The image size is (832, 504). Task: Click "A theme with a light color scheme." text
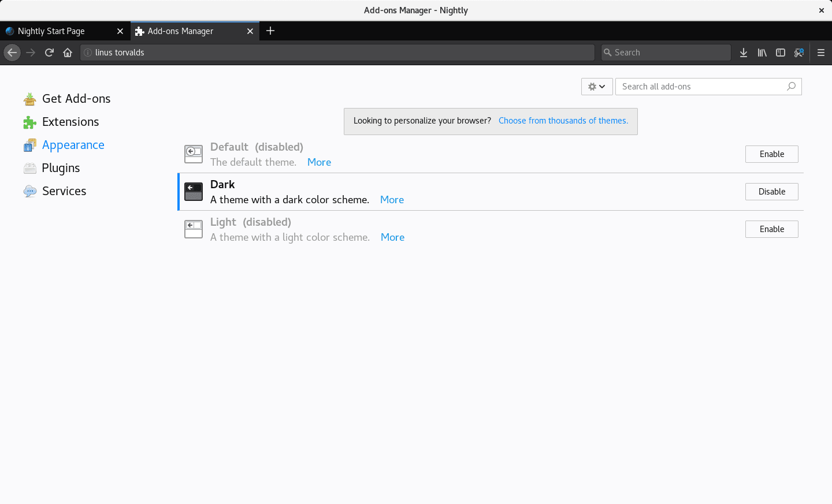[290, 237]
